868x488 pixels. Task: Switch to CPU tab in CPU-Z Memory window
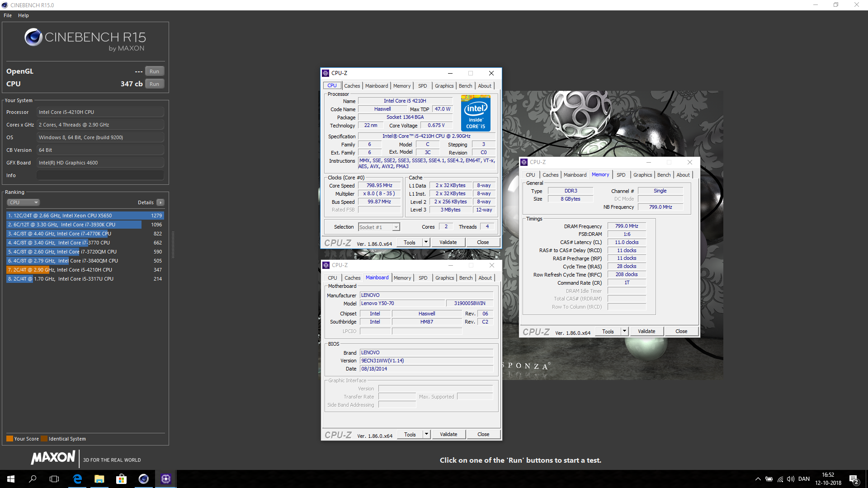pyautogui.click(x=530, y=175)
